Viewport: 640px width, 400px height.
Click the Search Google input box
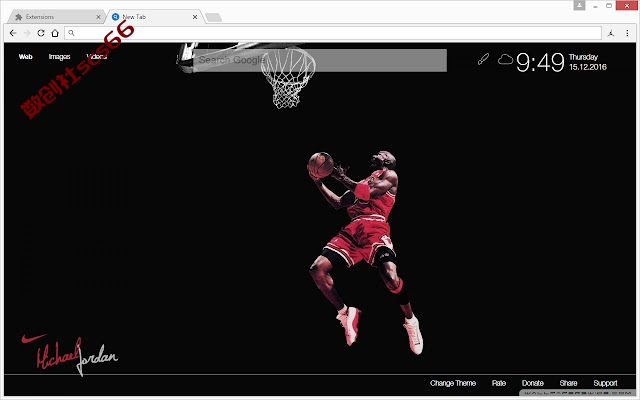320,60
